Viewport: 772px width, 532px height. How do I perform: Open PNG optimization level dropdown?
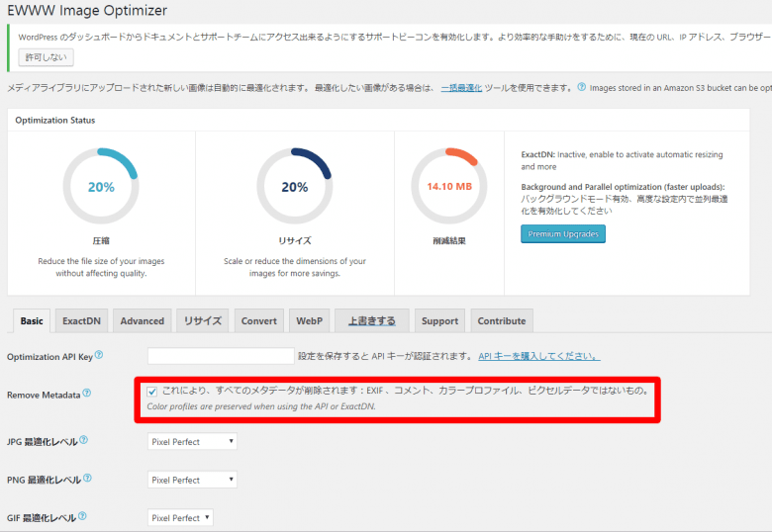coord(192,480)
